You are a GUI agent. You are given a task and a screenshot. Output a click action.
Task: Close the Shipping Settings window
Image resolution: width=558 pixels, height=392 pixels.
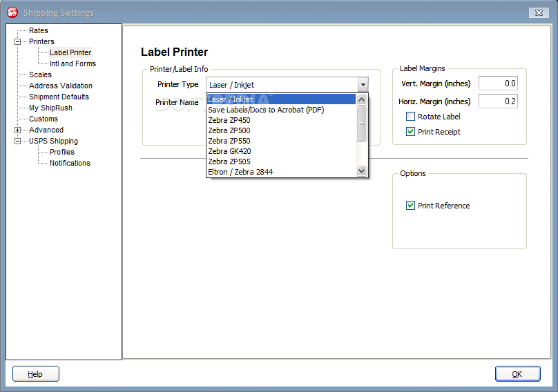539,13
